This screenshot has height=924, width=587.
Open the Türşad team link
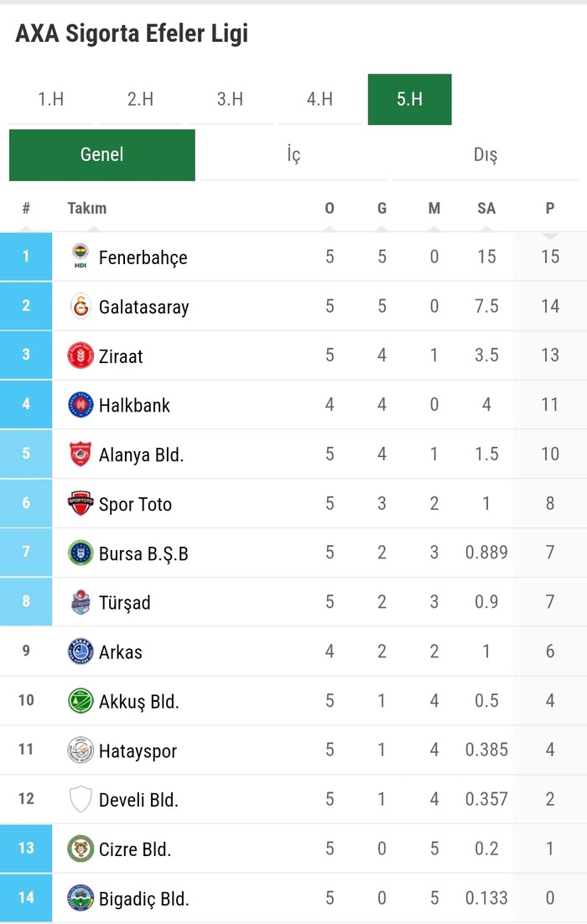[x=125, y=602]
